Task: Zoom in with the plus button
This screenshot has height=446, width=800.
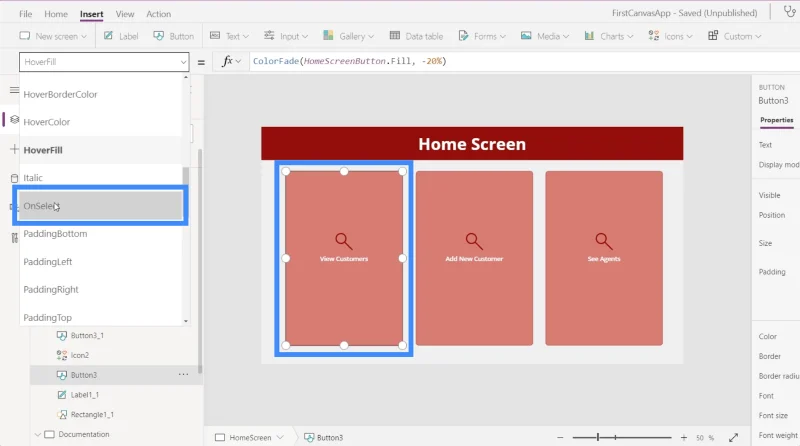Action: 684,437
